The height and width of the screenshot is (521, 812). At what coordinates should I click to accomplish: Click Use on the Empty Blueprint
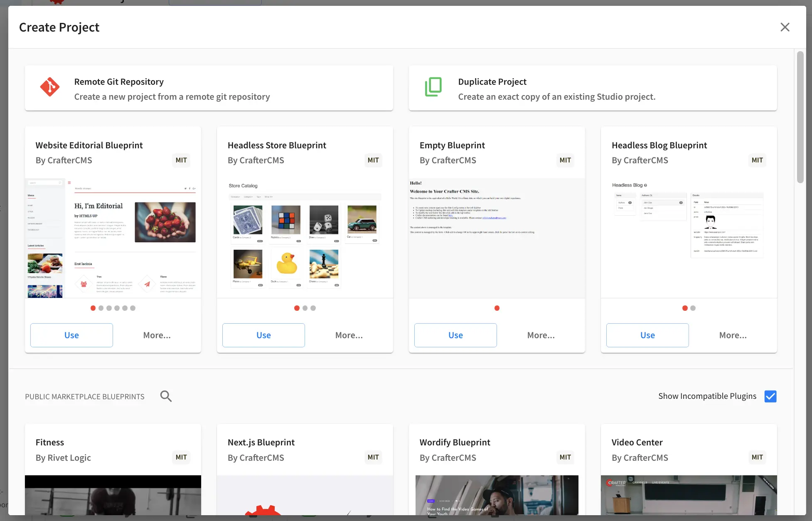click(x=455, y=334)
